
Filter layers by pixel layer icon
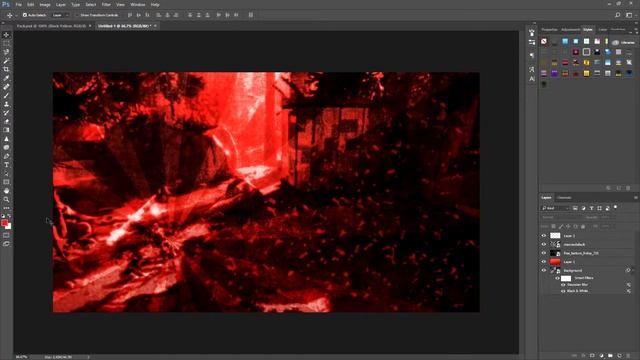(575, 208)
